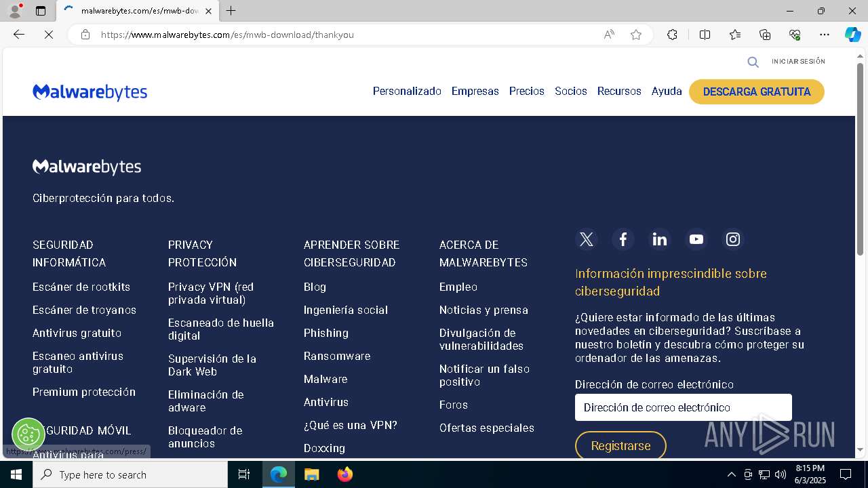Open browser Extensions icon
The image size is (868, 488).
pyautogui.click(x=672, y=35)
